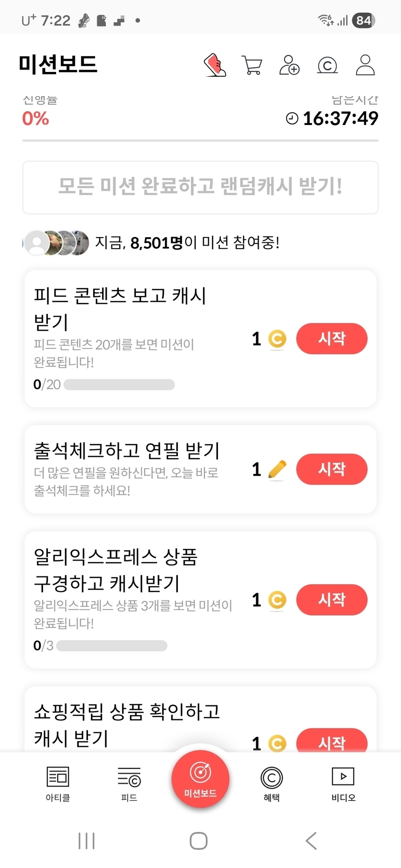Tap the participant avatars thumbnail group
Image resolution: width=401 pixels, height=868 pixels.
[x=57, y=242]
